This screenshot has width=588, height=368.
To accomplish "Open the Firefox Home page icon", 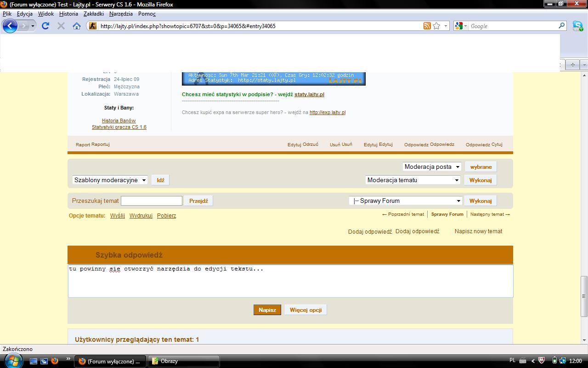I will [x=77, y=26].
